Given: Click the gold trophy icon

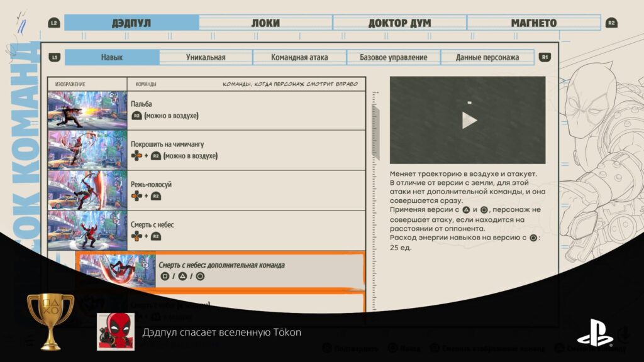Looking at the screenshot, I should click(50, 322).
